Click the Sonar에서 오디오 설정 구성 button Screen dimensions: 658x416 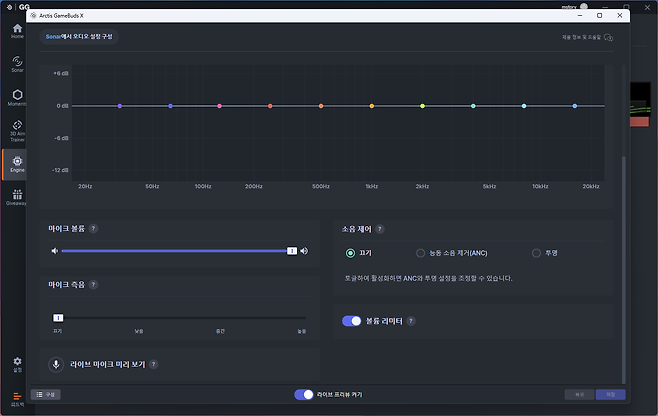click(79, 37)
